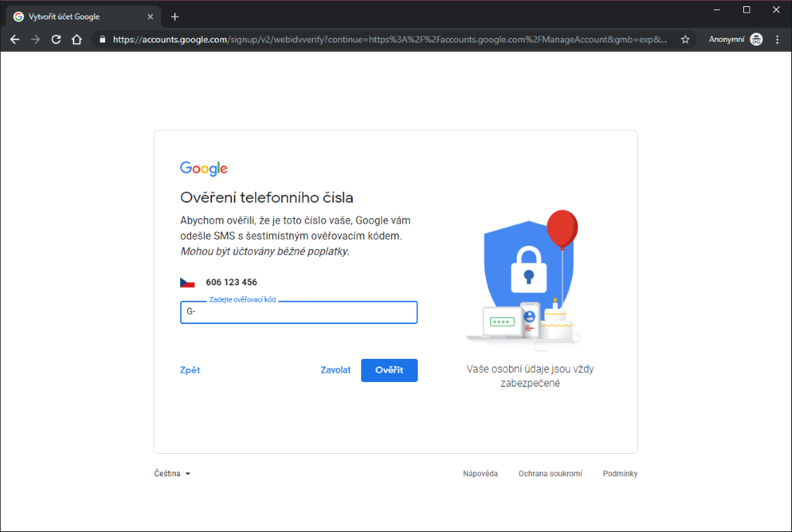The image size is (792, 532).
Task: Click the address bar URL
Action: (390, 39)
